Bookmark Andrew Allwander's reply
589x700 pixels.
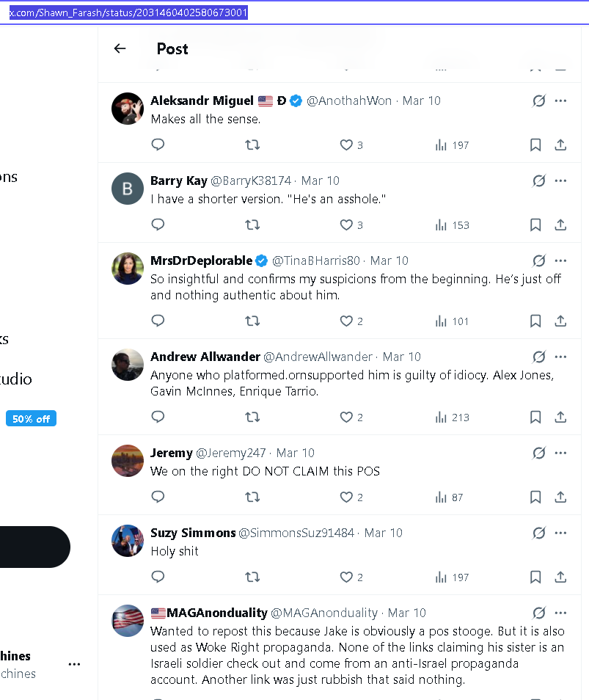click(535, 418)
